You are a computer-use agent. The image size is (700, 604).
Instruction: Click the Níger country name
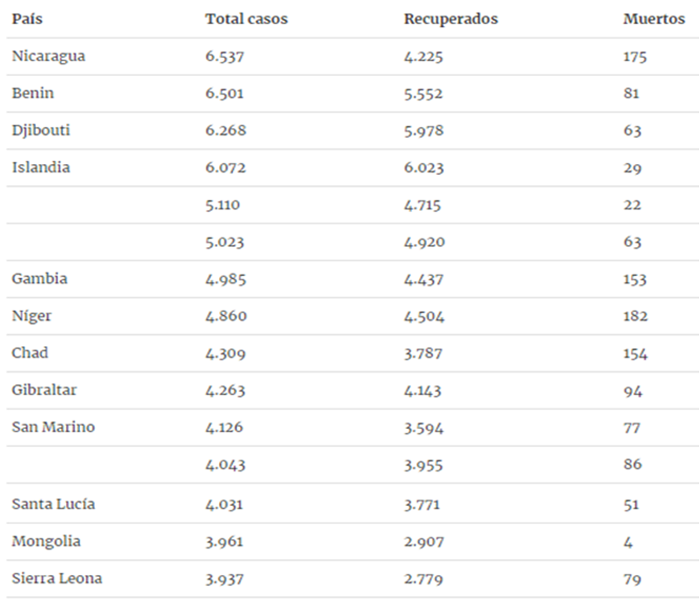[x=31, y=316]
